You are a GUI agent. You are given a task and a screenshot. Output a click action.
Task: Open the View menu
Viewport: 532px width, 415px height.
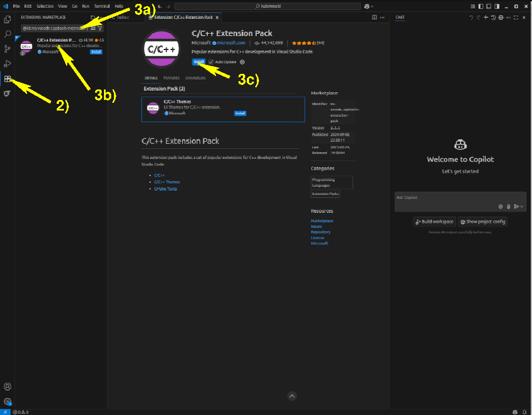pos(62,6)
